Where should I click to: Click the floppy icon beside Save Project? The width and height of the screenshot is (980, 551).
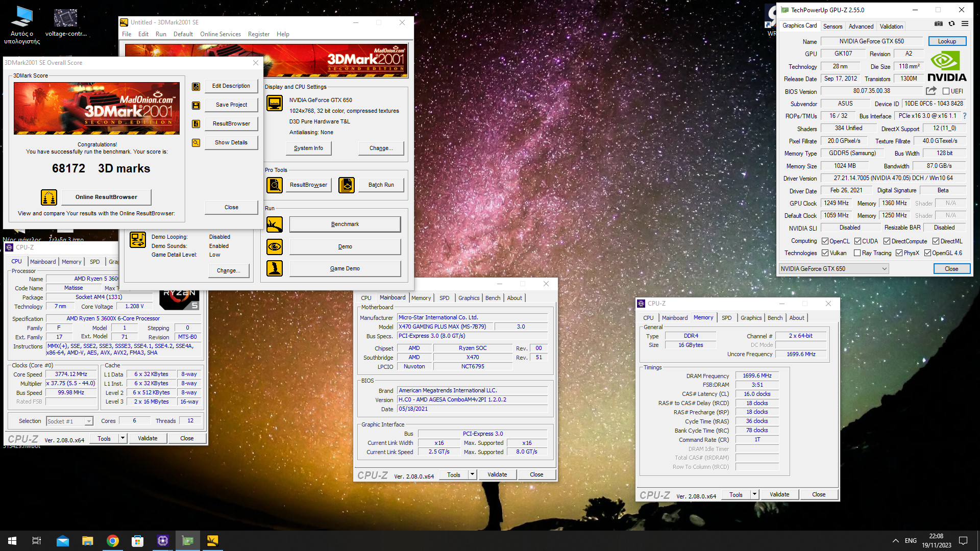pos(196,106)
